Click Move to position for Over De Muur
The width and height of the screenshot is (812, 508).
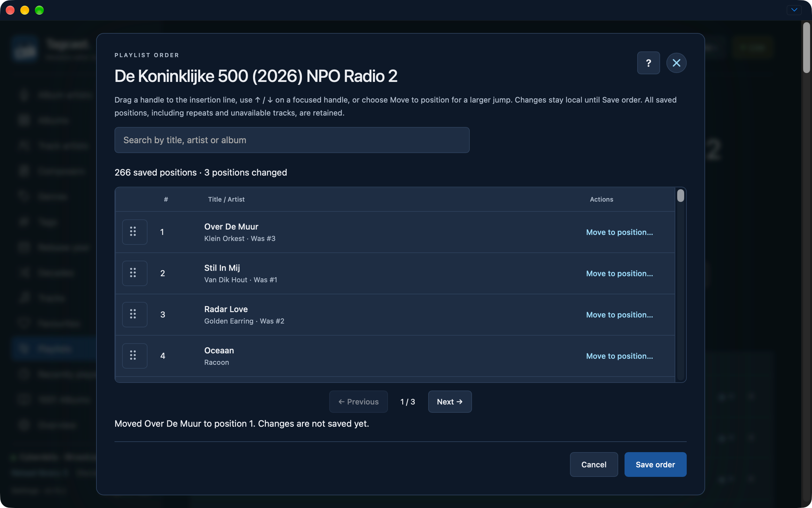pyautogui.click(x=619, y=232)
